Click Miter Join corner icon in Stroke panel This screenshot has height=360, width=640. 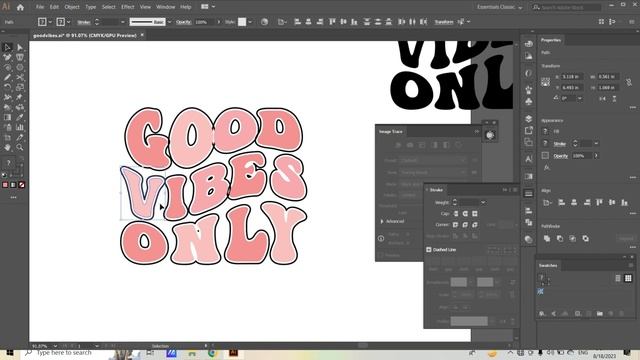(456, 224)
